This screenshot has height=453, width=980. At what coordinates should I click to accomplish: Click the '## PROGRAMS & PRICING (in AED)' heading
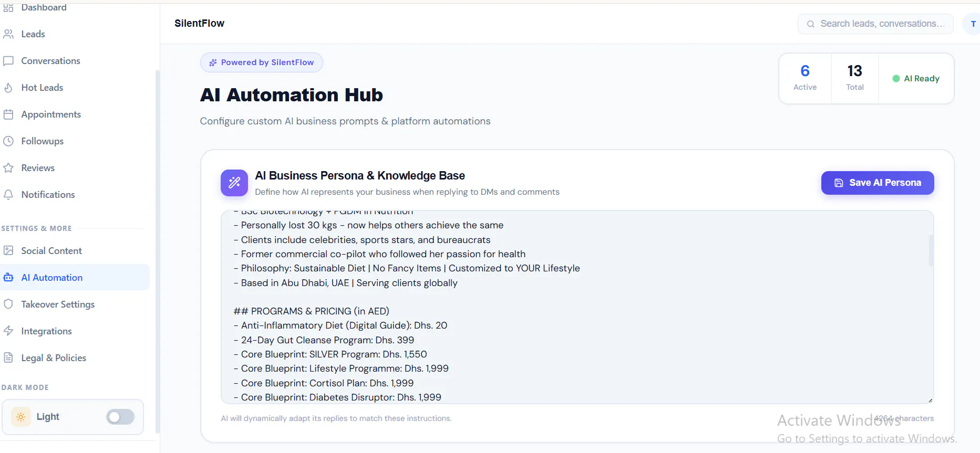click(311, 311)
